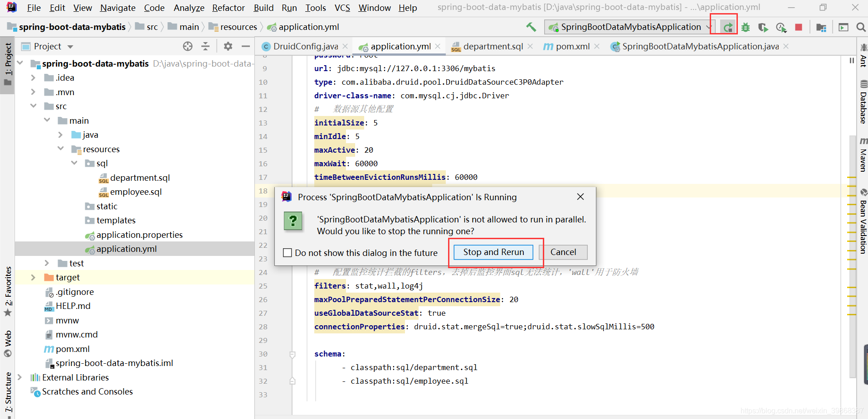
Task: Select mvnw.cmd in project tree
Action: click(x=76, y=334)
